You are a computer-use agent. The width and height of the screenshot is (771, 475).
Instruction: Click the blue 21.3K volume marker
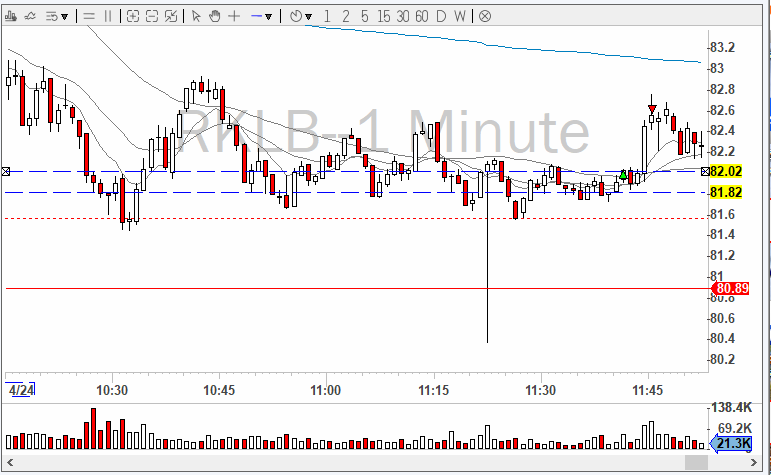(732, 444)
